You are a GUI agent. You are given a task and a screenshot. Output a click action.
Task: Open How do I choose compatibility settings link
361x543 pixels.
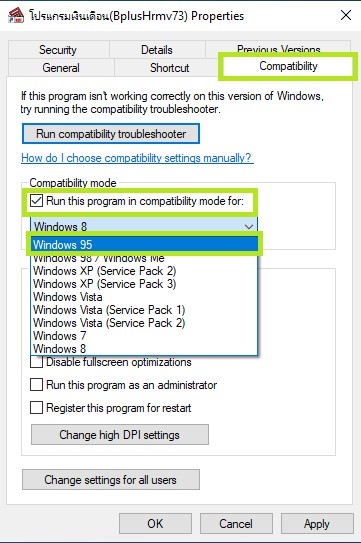point(137,158)
